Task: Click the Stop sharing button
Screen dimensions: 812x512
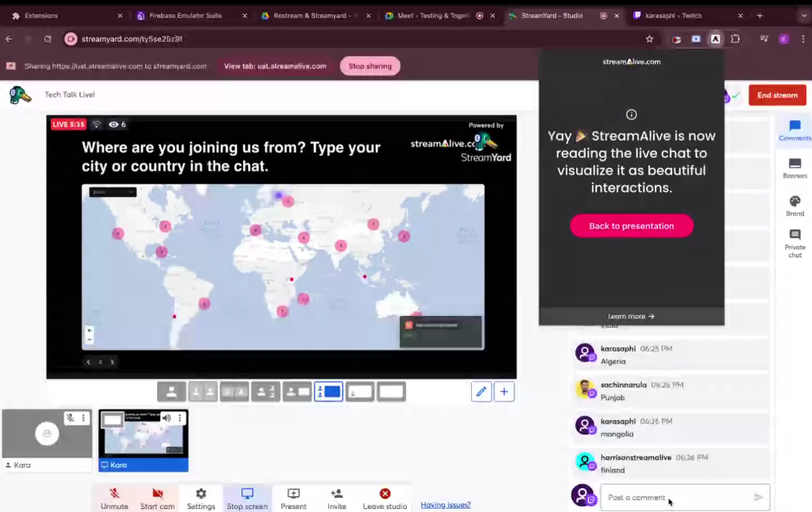Action: [x=369, y=66]
